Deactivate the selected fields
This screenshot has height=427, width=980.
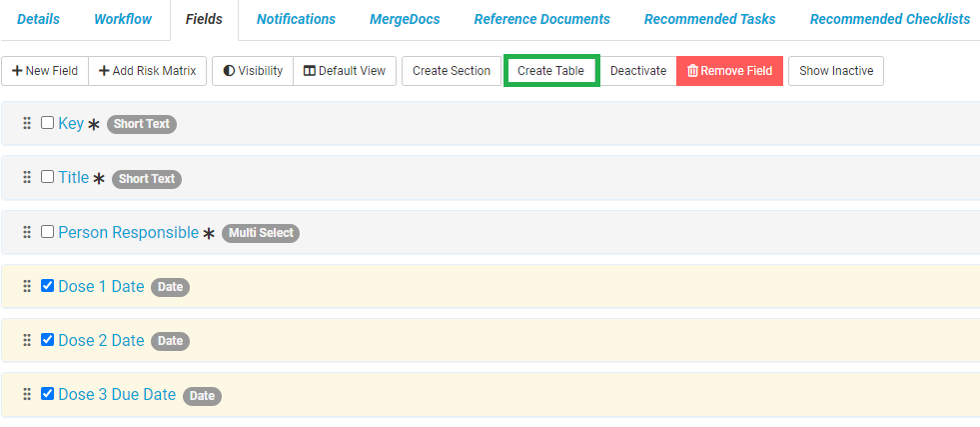point(638,71)
